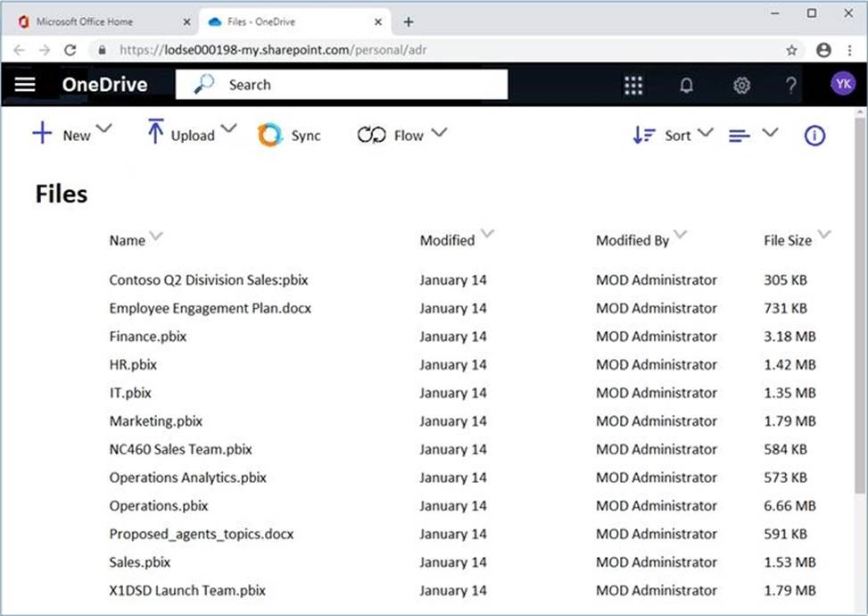Open the Employee Engagement Plan.docx file

point(210,308)
